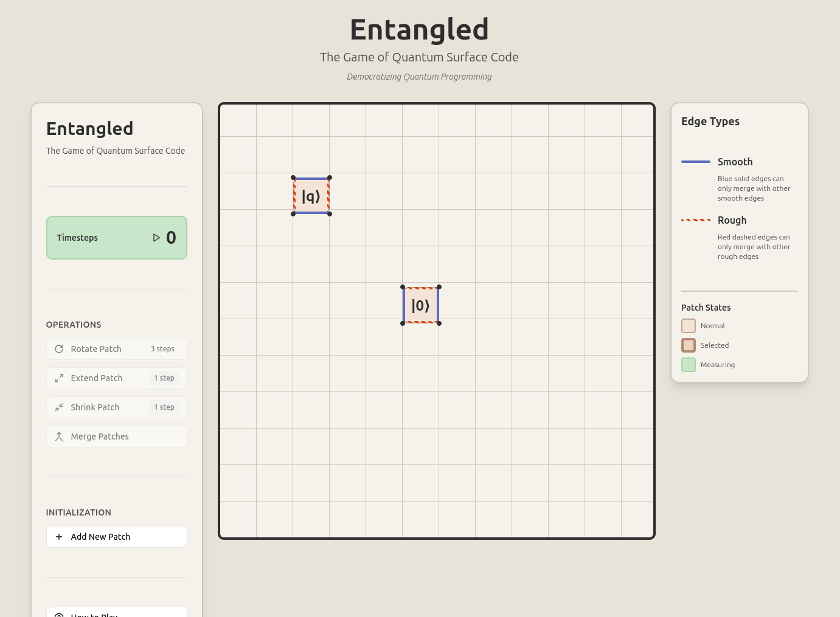This screenshot has height=617, width=840.
Task: Select the |0⟩ patch on the grid
Action: pos(420,305)
